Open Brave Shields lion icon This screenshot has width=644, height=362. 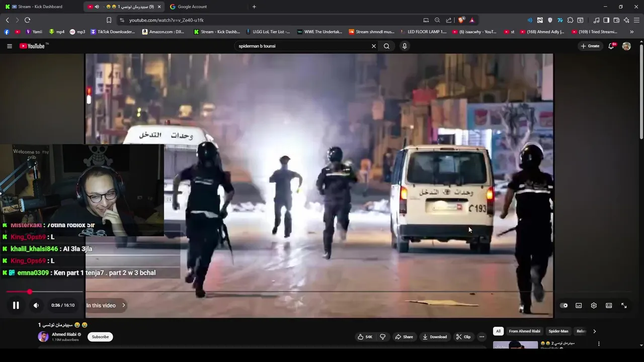click(x=461, y=20)
